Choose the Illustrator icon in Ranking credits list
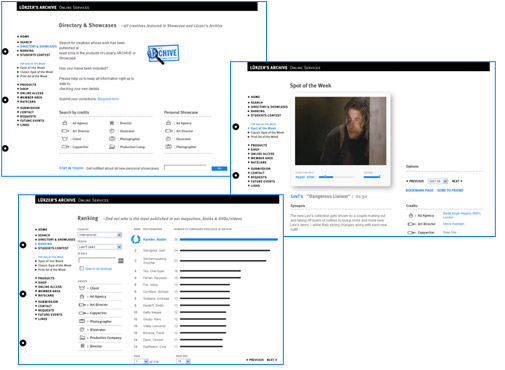505x370 pixels. [x=82, y=330]
